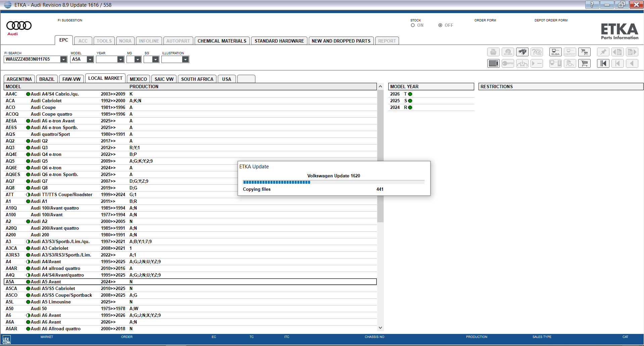Open the CHEMICAL MATERIALS tab

[x=222, y=41]
